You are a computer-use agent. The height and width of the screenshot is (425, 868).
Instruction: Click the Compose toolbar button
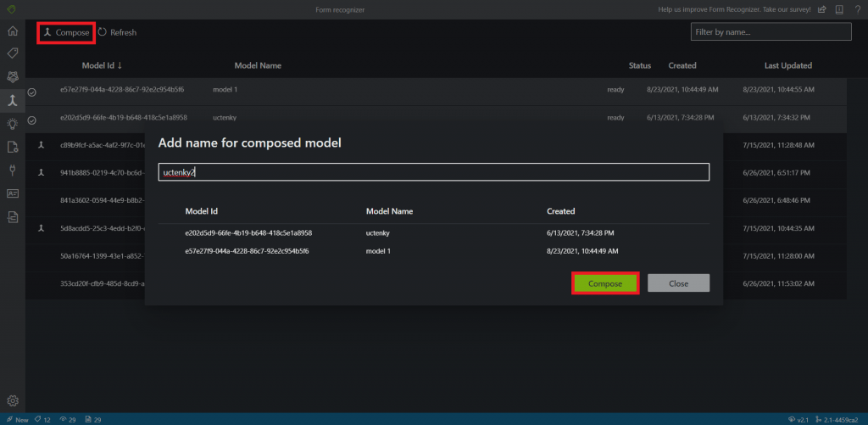(x=65, y=32)
